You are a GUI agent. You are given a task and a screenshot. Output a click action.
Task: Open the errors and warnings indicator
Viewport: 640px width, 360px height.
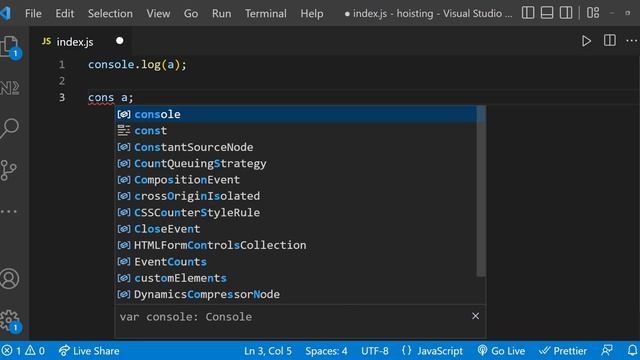tap(23, 351)
